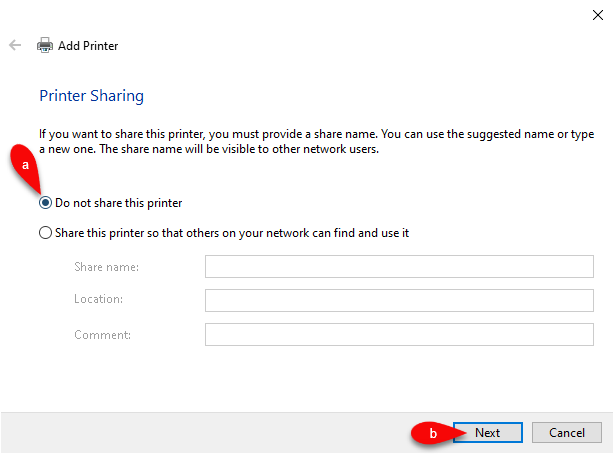Abort setup with the Cancel button
Screen dimensions: 614x454
(x=567, y=433)
